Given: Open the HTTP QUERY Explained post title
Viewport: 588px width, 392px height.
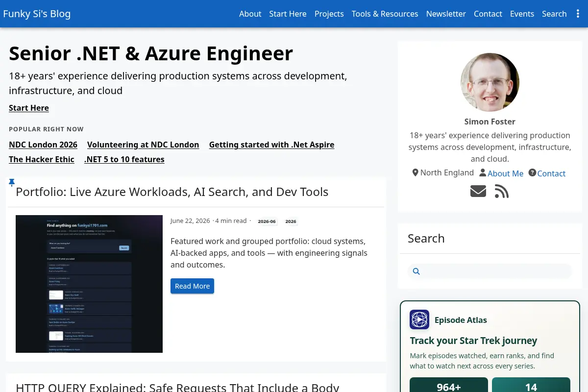Looking at the screenshot, I should (177, 388).
